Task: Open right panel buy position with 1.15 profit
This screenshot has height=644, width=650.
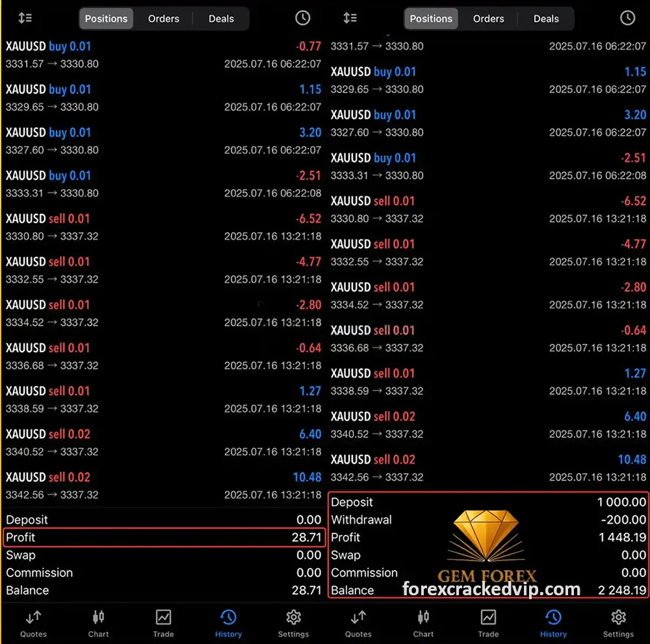Action: 488,80
